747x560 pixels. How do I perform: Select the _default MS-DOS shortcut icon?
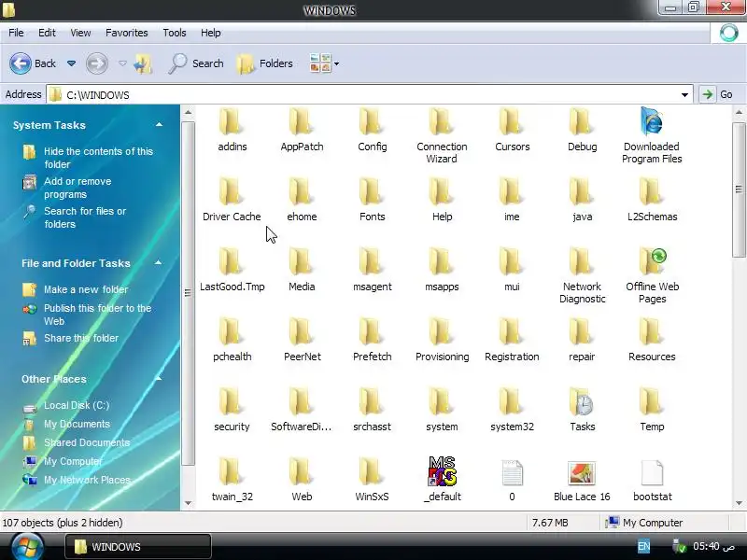pos(442,471)
